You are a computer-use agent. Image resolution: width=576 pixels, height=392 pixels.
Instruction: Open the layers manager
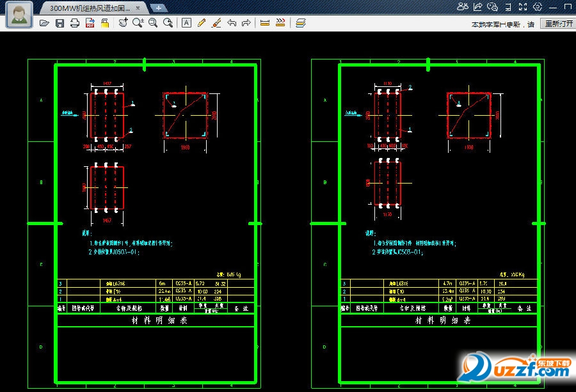(x=301, y=23)
